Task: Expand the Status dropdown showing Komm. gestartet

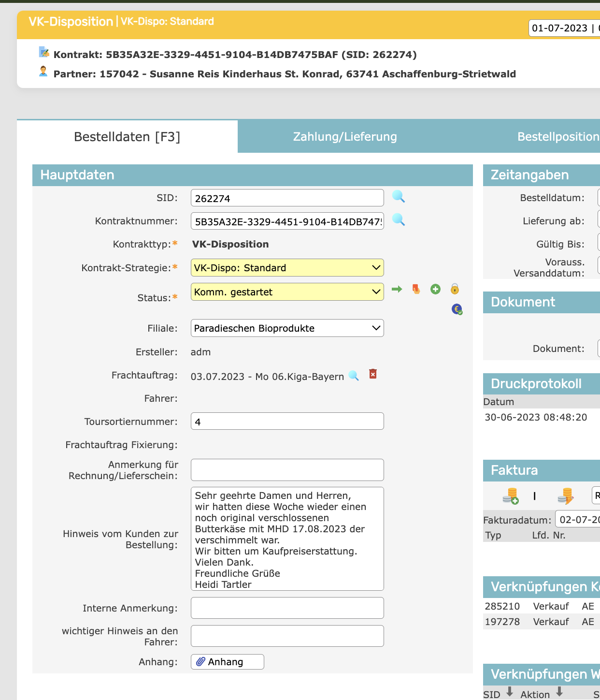Action: point(287,292)
